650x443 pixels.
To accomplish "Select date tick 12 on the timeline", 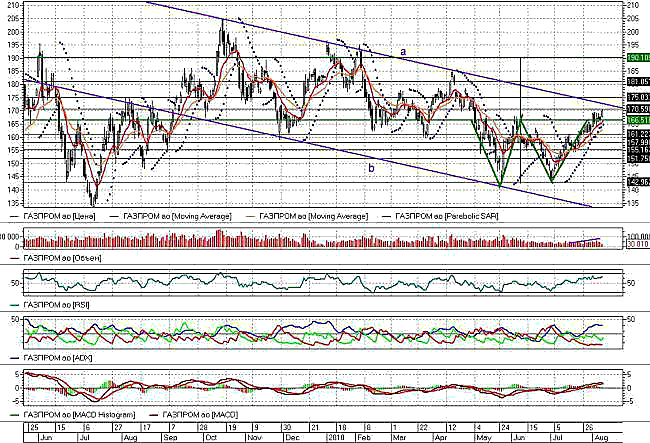I will click(451, 428).
